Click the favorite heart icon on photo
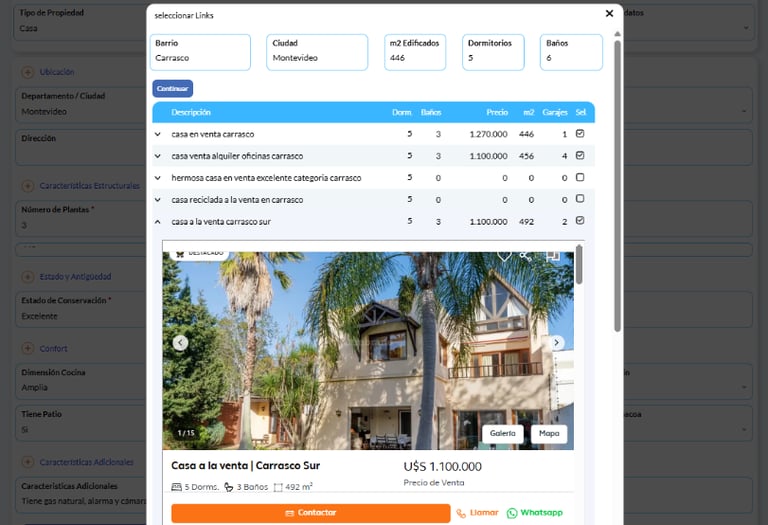Screen dimensions: 768x525 (504, 256)
